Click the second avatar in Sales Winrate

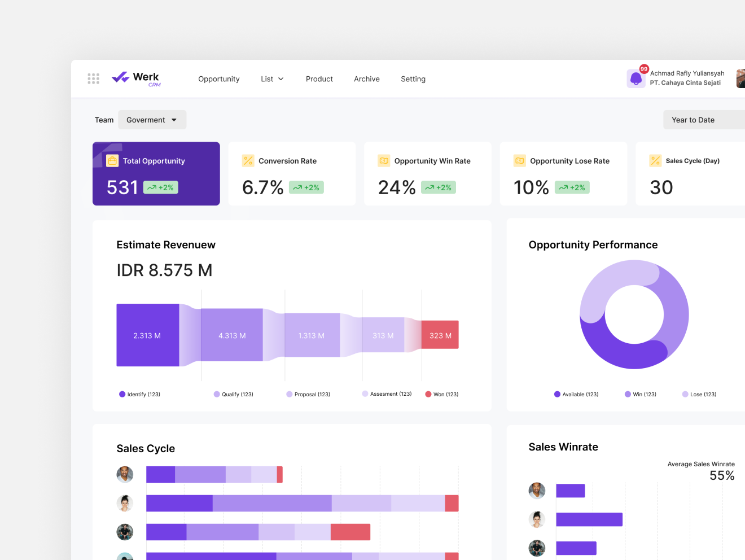tap(537, 519)
